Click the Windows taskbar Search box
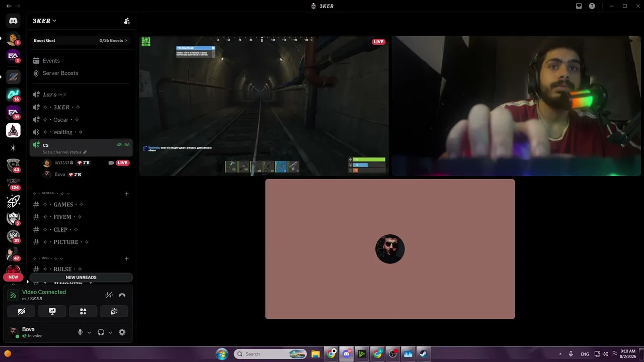 tap(271, 354)
